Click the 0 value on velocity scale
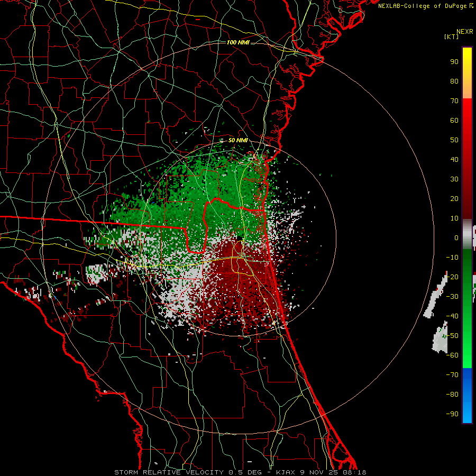 (x=456, y=238)
